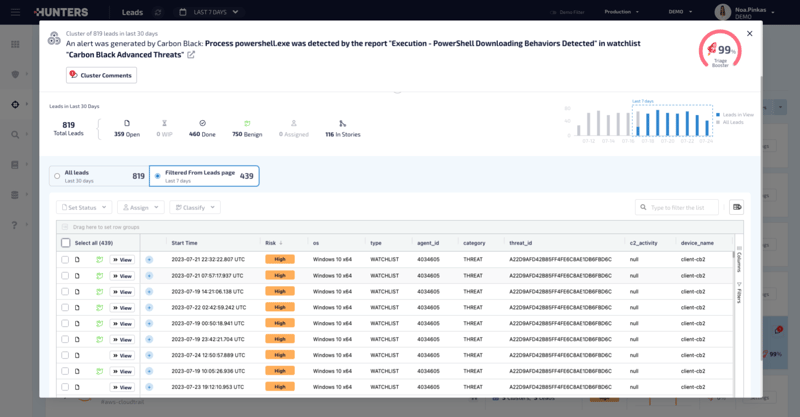
Task: Click the device_name column header
Action: pyautogui.click(x=697, y=243)
